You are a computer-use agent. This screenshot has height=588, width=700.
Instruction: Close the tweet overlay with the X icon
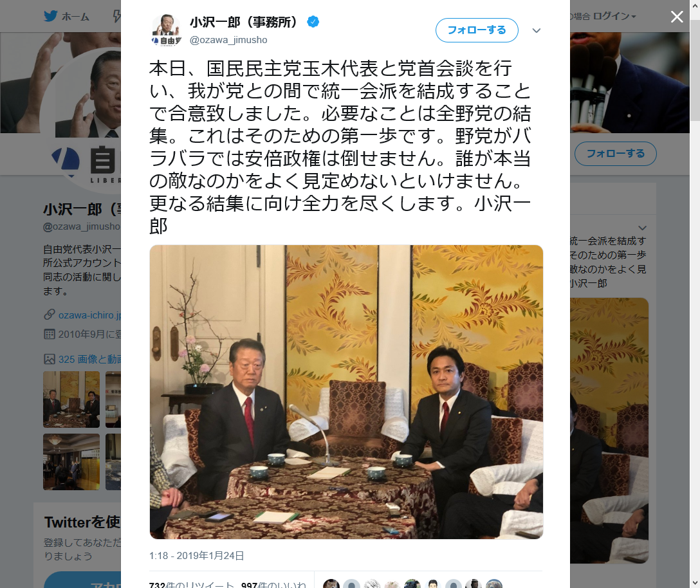[x=677, y=17]
